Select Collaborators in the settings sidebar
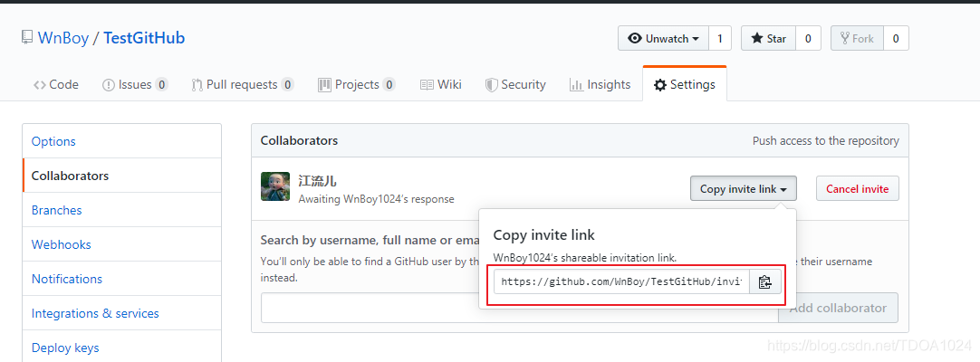The height and width of the screenshot is (362, 980). pyautogui.click(x=122, y=176)
